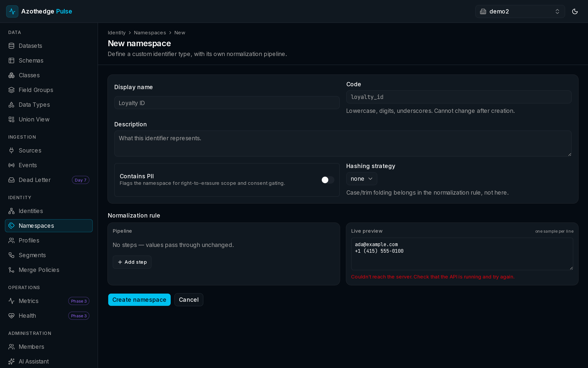Cancel namespace creation
Viewport: 588px width, 368px height.
pos(189,300)
